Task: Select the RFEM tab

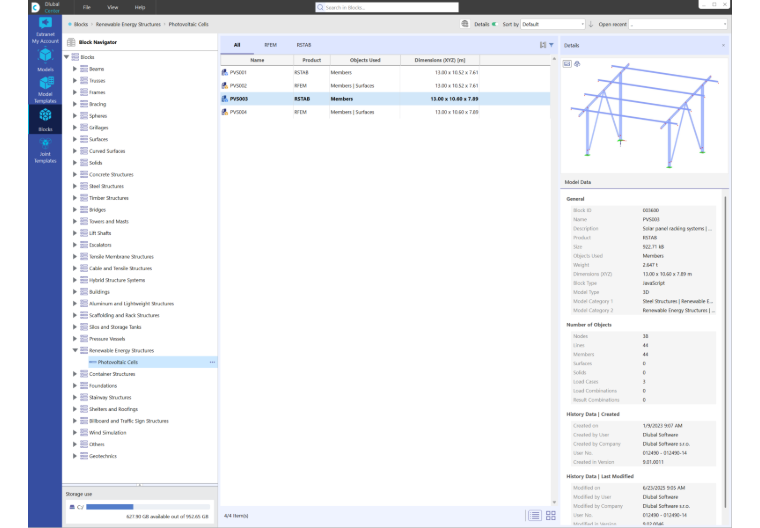Action: coord(270,45)
